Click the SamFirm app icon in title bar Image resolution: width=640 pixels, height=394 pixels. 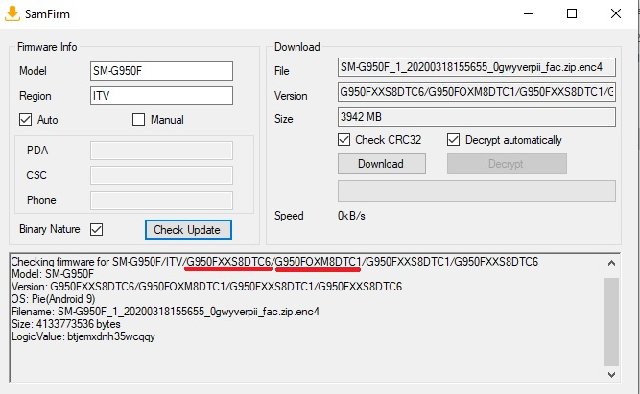pyautogui.click(x=12, y=13)
